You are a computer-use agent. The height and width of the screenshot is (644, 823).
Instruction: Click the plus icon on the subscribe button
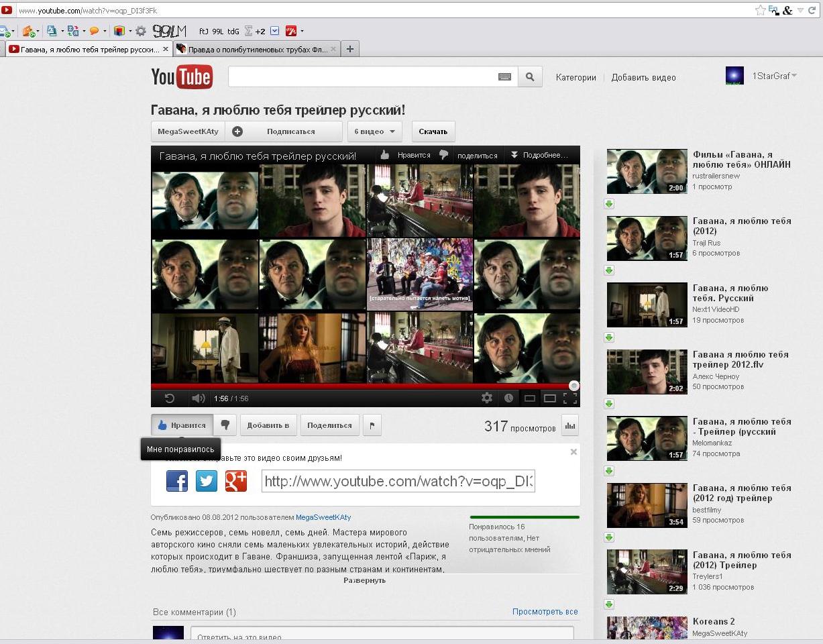(237, 131)
